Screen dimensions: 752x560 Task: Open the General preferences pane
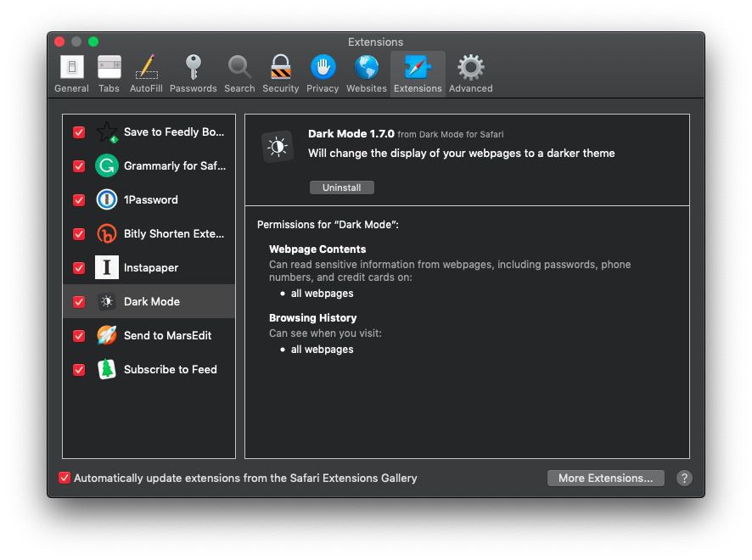[x=71, y=74]
